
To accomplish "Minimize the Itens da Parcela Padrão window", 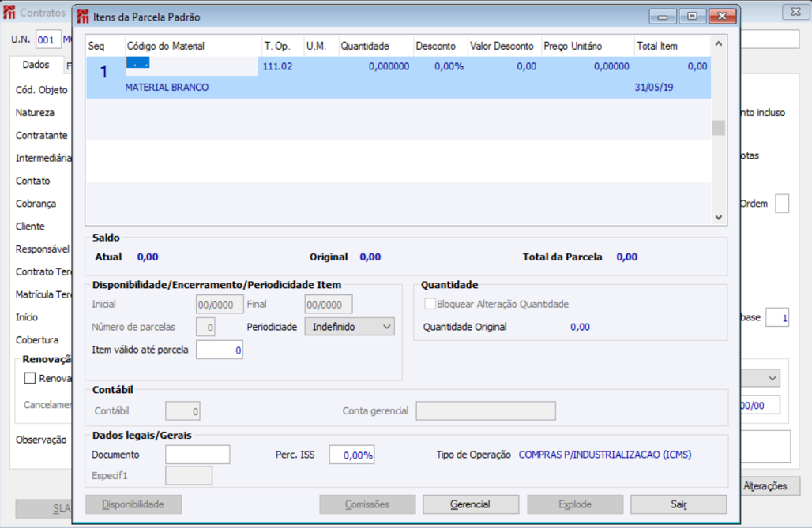I will point(663,17).
